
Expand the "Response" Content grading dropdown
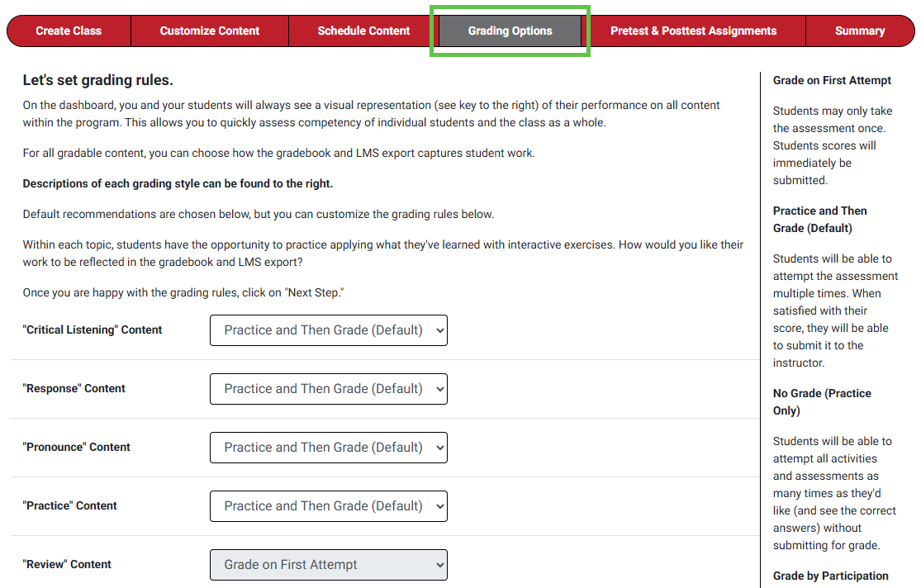coord(329,389)
